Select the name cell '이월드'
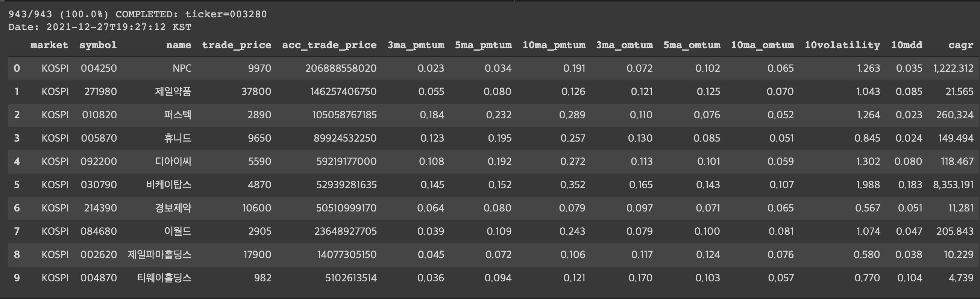This screenshot has width=980, height=299. tap(177, 231)
